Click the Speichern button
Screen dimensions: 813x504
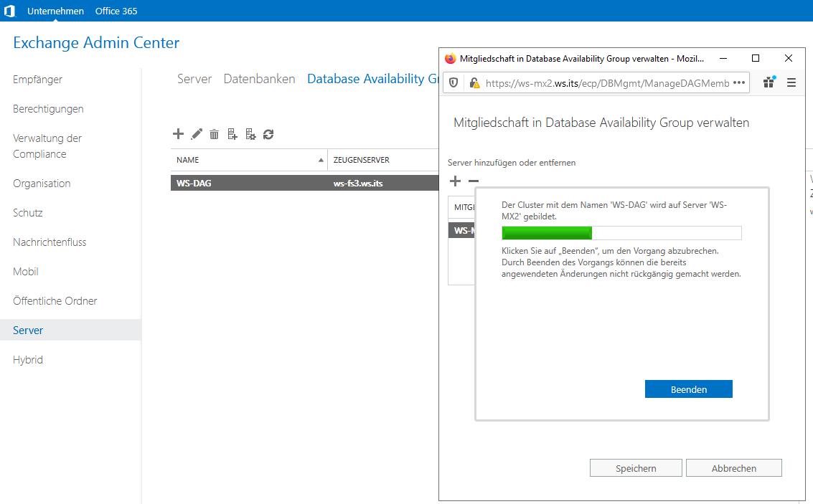636,467
